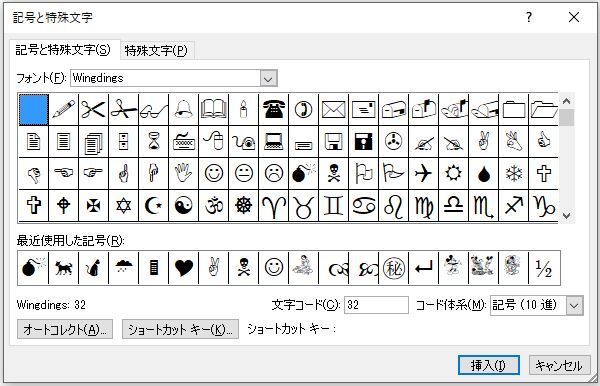600x386 pixels.
Task: Select the return arrow in recent symbols
Action: tap(424, 267)
